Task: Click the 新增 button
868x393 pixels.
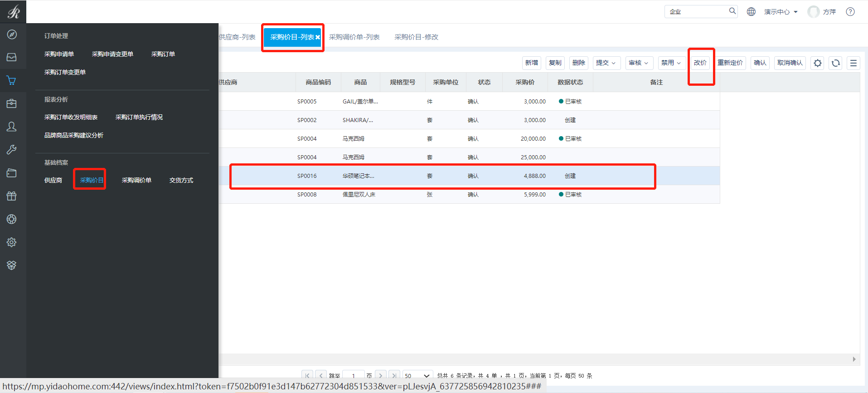Action: 532,63
